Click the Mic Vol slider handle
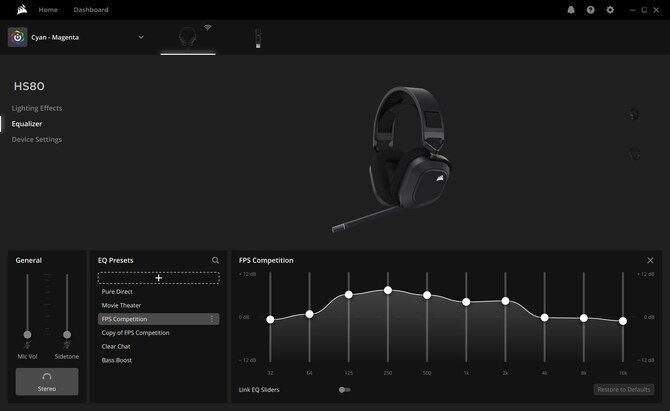Viewport: 670px width, 411px height. (27, 334)
